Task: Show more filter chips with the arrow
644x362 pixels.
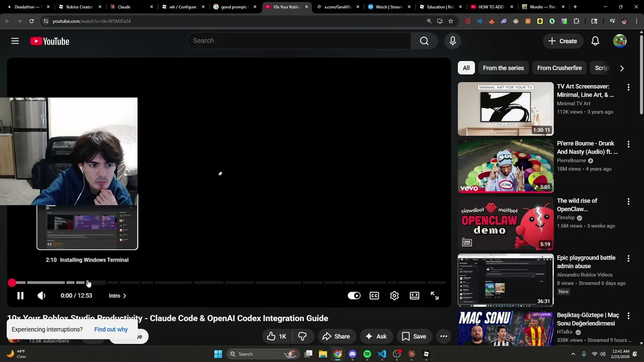Action: [x=622, y=68]
